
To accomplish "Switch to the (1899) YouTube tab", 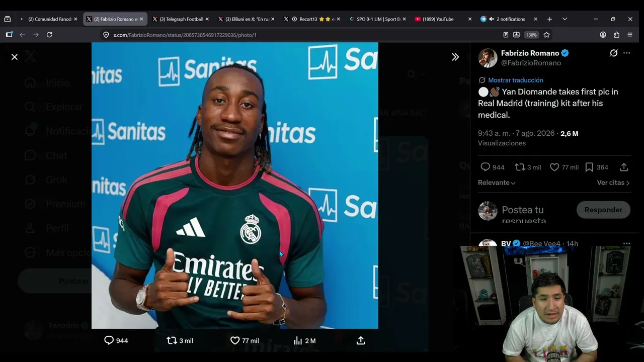I will [x=444, y=19].
